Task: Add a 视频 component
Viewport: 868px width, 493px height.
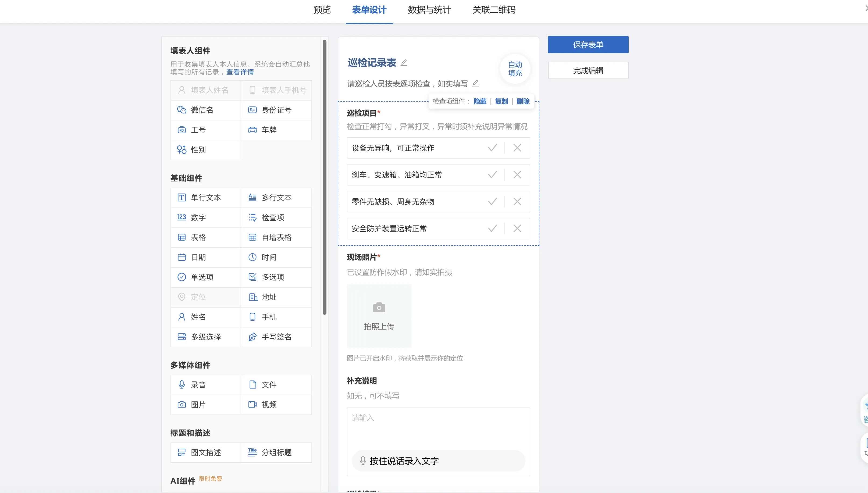Action: [x=276, y=405]
